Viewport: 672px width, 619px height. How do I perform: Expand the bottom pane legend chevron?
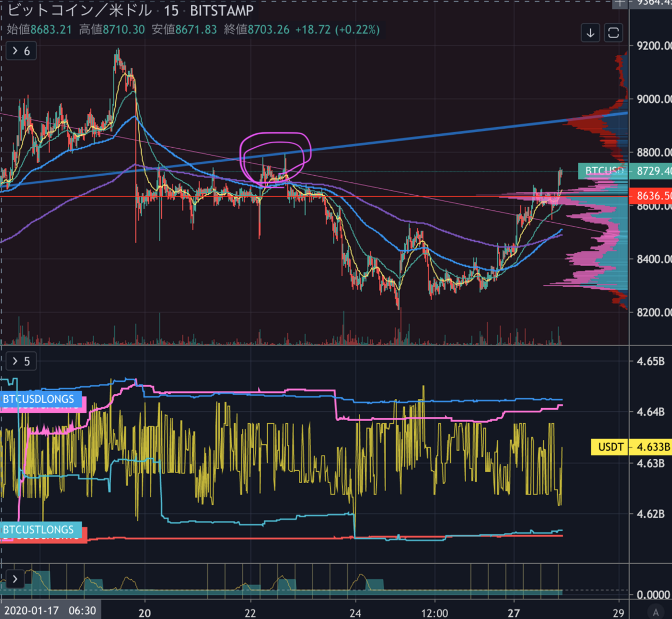pos(15,579)
